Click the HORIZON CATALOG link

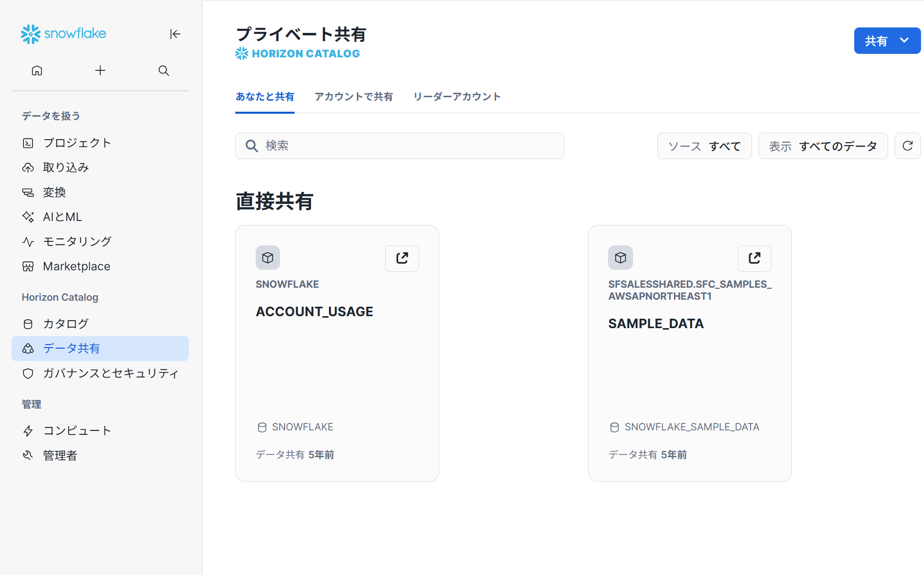pyautogui.click(x=298, y=54)
